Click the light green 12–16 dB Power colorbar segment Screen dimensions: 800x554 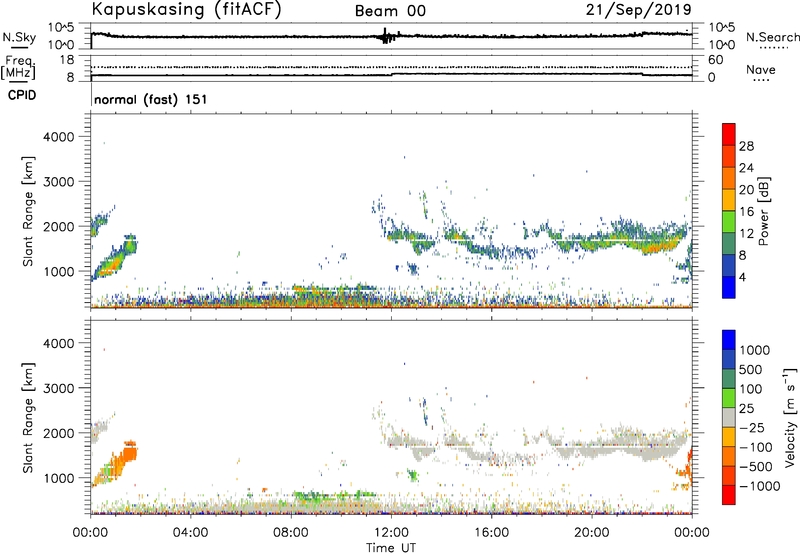pyautogui.click(x=729, y=221)
